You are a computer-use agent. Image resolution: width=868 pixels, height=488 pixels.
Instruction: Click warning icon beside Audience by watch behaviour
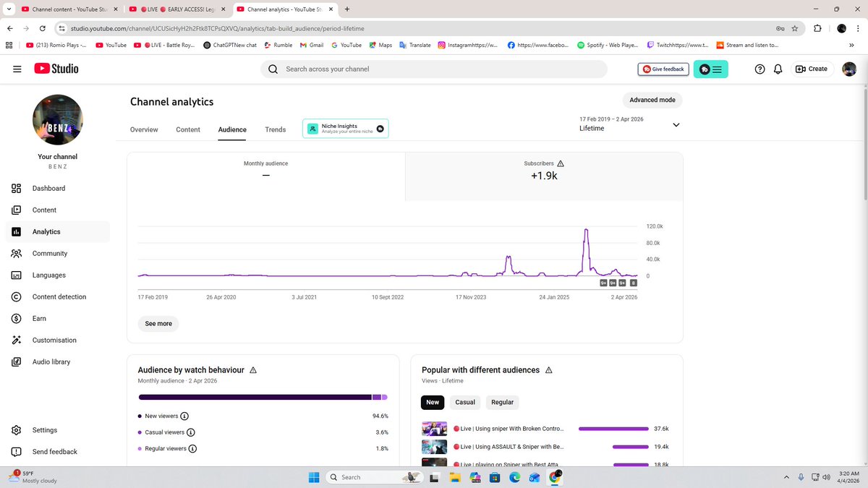coord(253,370)
